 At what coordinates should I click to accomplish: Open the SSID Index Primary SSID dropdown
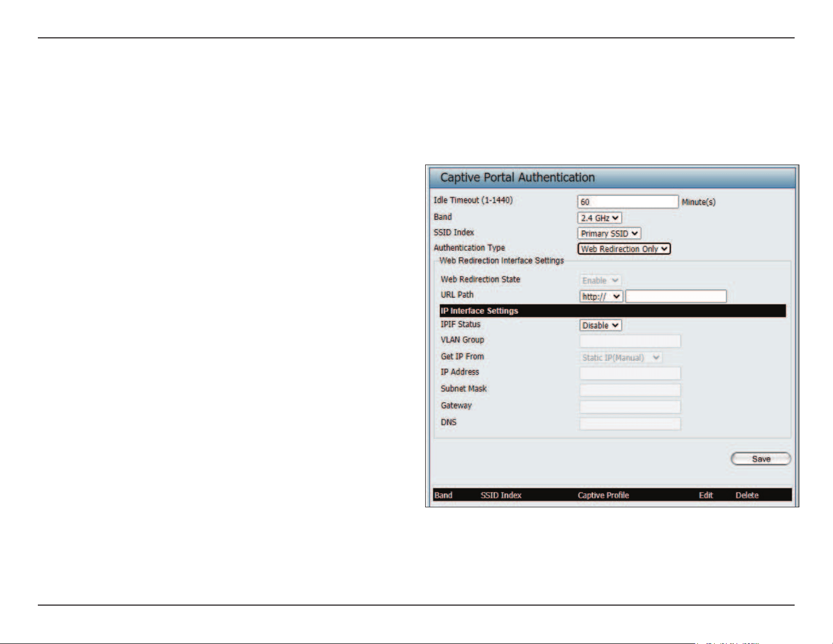click(609, 233)
